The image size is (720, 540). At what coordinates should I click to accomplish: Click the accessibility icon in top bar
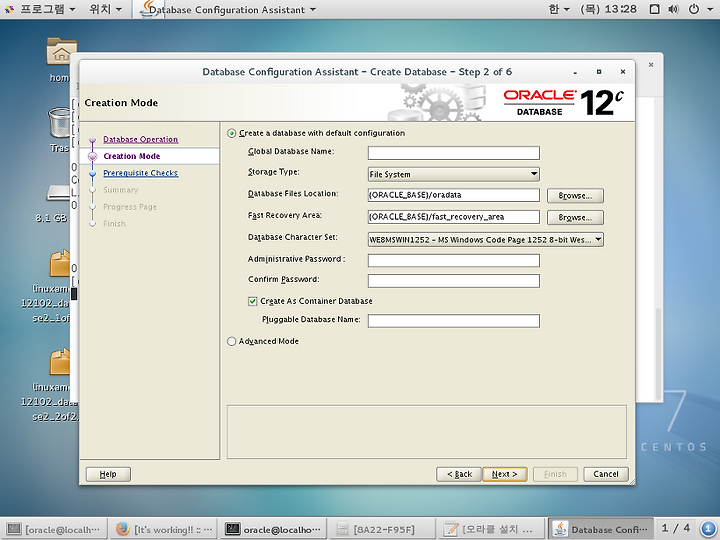pos(655,9)
